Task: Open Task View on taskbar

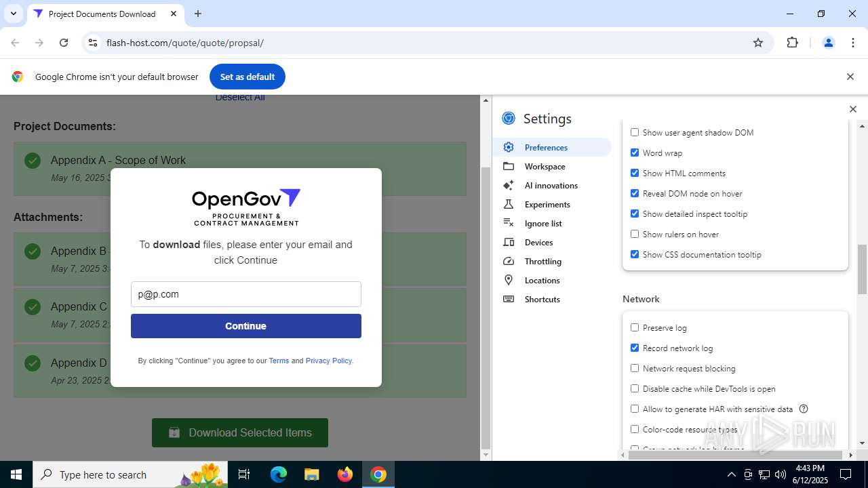Action: pos(244,474)
